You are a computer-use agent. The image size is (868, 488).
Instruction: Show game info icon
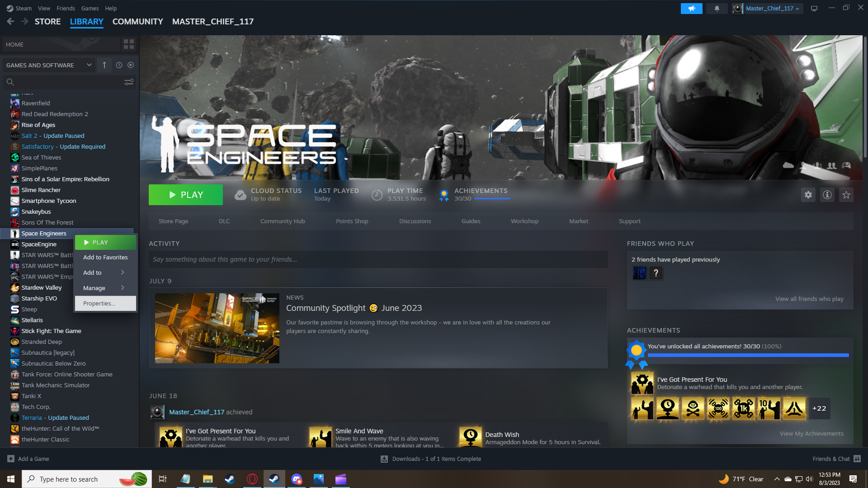tap(827, 195)
